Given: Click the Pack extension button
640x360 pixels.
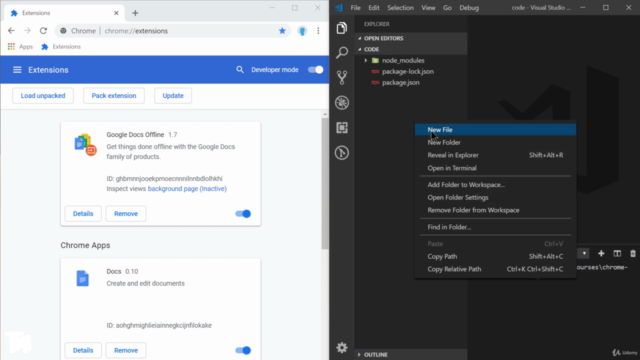Looking at the screenshot, I should [x=114, y=96].
